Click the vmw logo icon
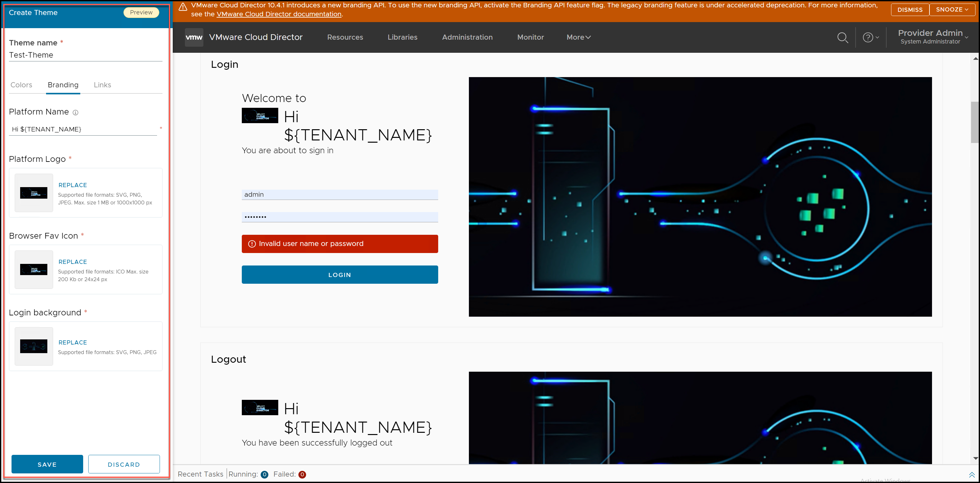This screenshot has height=483, width=980. coord(194,37)
